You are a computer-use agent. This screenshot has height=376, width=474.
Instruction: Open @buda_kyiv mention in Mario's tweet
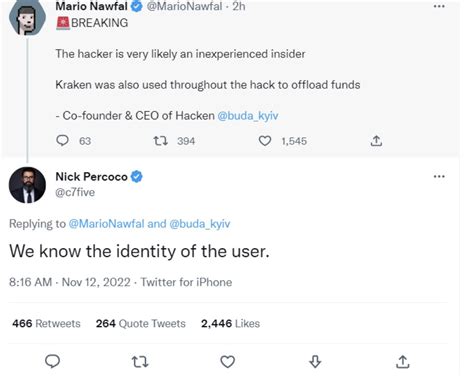pyautogui.click(x=248, y=116)
